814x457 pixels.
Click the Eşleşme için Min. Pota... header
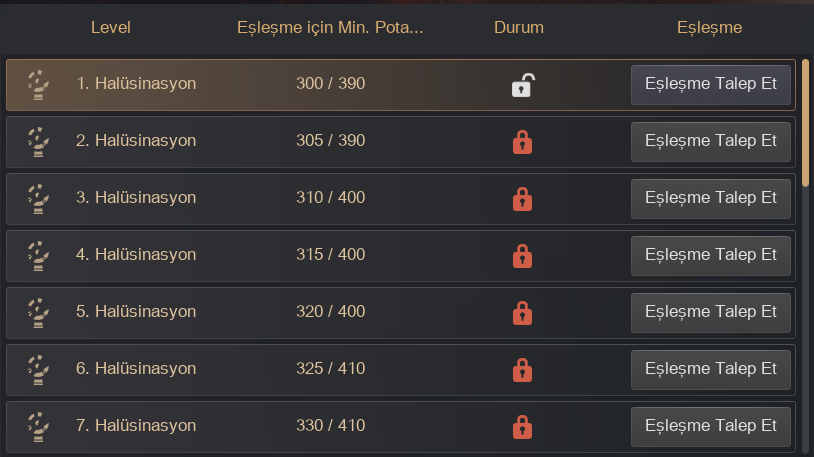[x=330, y=28]
